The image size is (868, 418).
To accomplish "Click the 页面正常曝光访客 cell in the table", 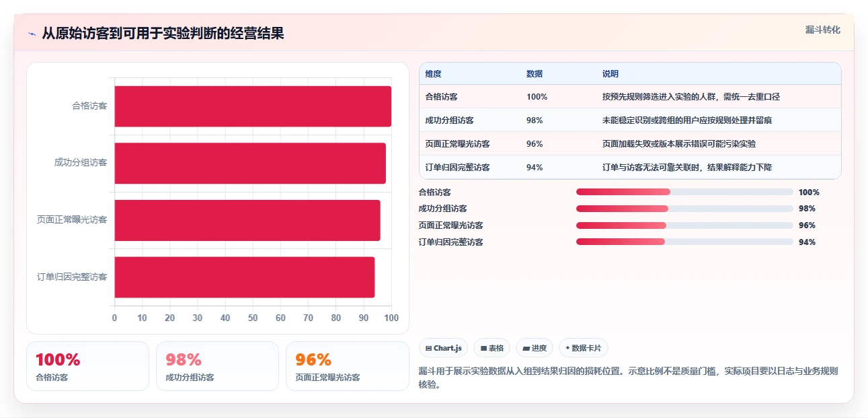I will 458,144.
